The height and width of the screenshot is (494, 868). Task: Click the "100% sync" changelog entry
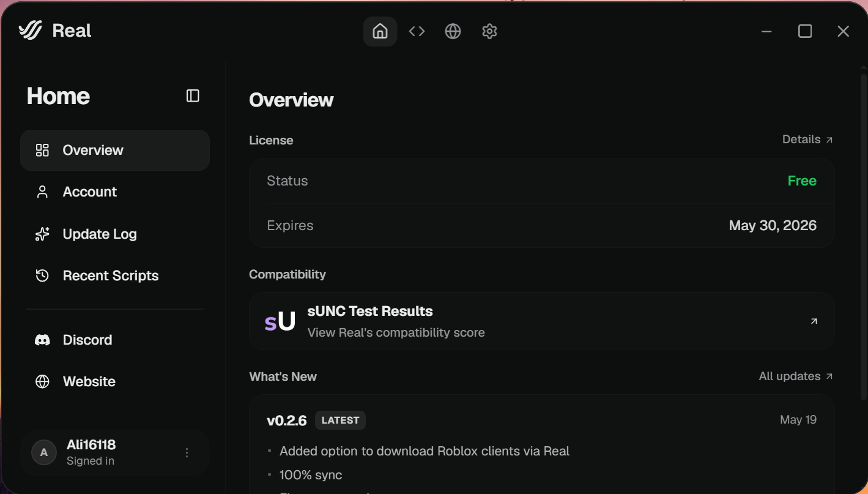click(311, 475)
